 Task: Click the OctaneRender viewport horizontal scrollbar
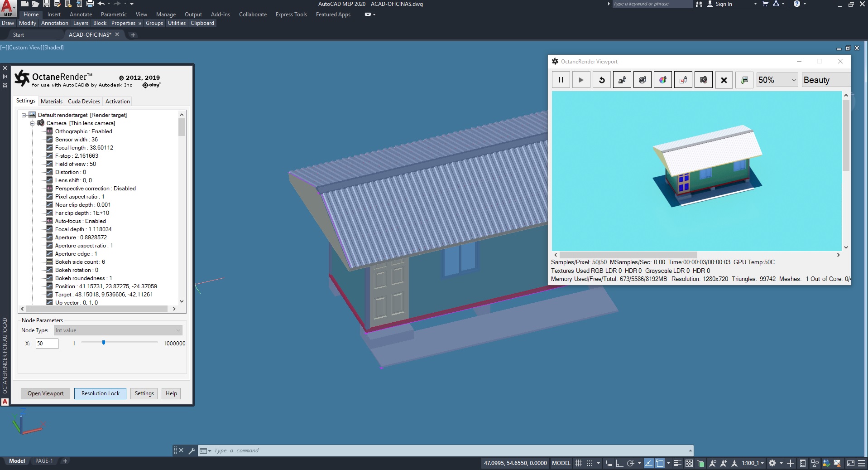(x=628, y=255)
